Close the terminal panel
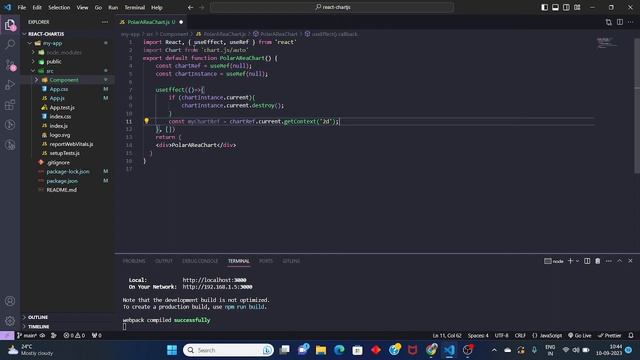The height and width of the screenshot is (360, 640). [630, 261]
